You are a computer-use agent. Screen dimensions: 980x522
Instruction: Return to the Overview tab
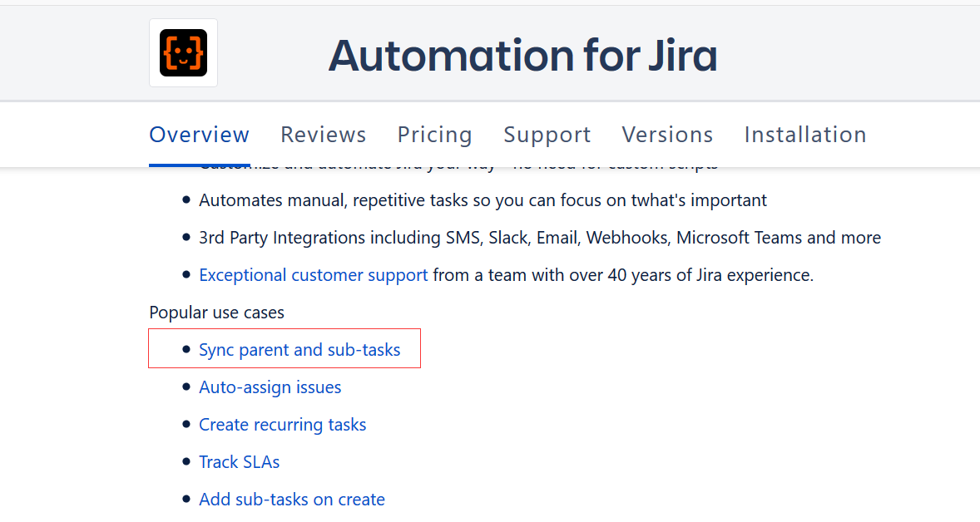[199, 134]
